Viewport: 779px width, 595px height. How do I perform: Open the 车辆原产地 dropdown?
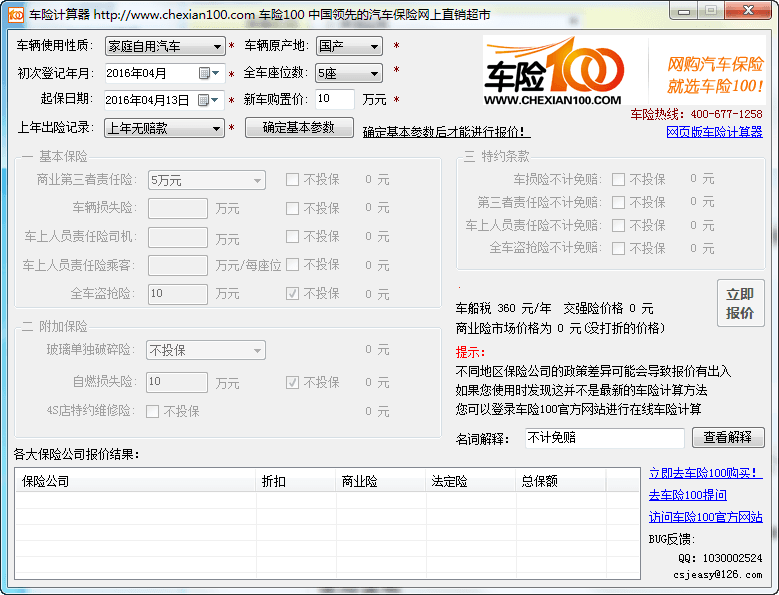click(374, 46)
